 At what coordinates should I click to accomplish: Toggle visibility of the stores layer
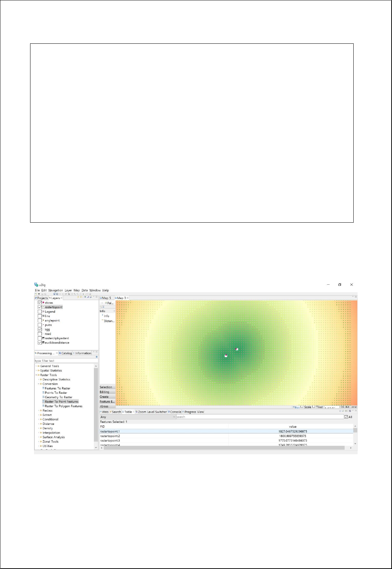40,303
